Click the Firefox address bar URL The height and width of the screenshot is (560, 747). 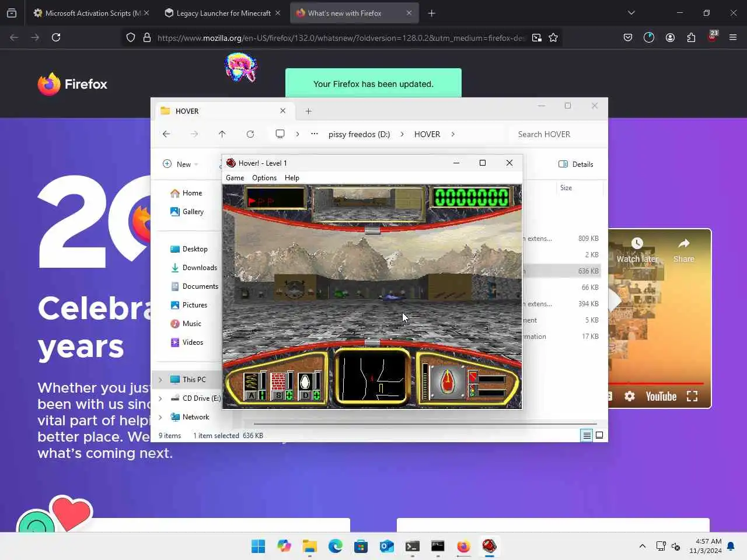pyautogui.click(x=341, y=37)
